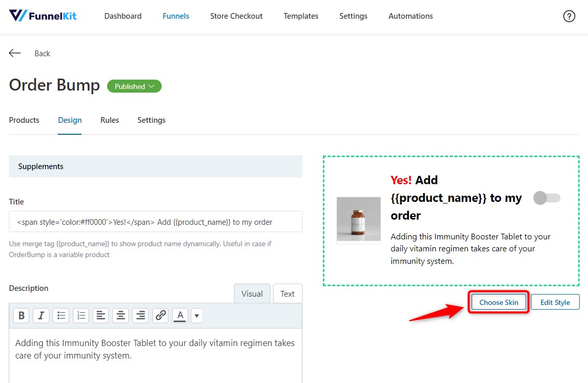588x383 pixels.
Task: Toggle the order bump preview switch
Action: (x=547, y=198)
